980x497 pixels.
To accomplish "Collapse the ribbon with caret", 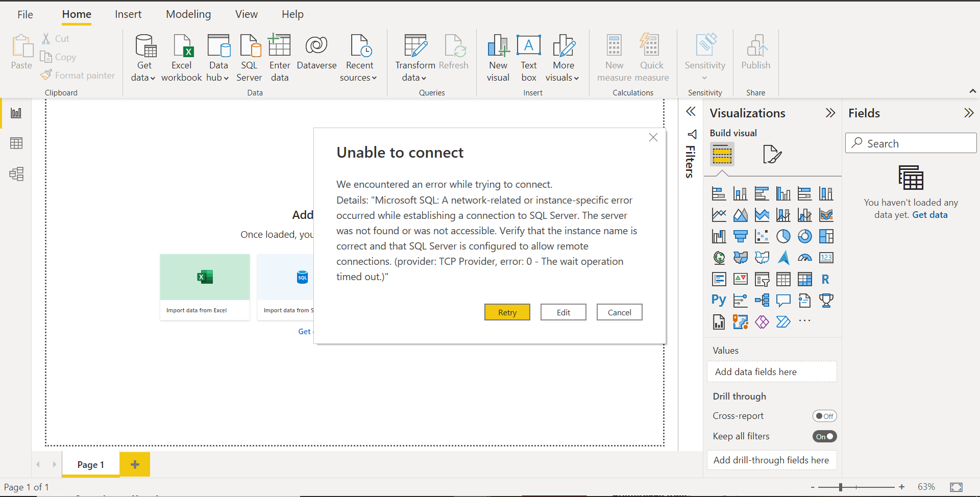I will 973,91.
